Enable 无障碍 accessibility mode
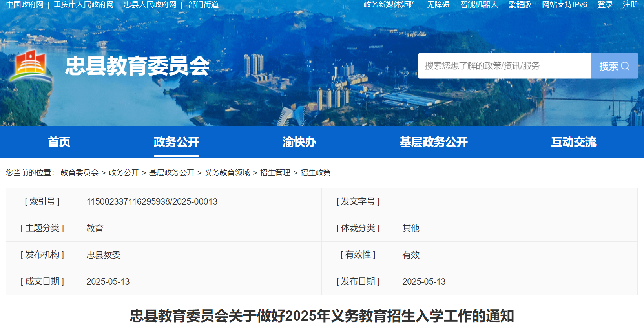The height and width of the screenshot is (328, 644). tap(438, 5)
